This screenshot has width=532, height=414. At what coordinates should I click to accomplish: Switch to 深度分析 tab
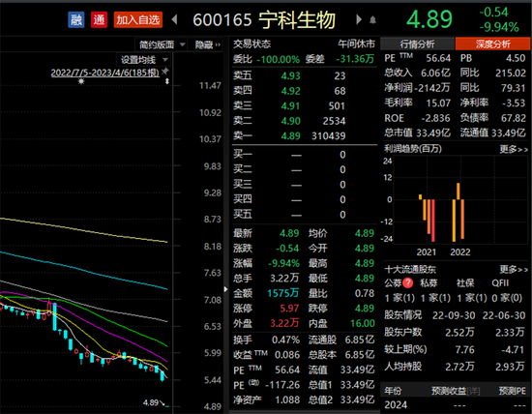pos(492,44)
